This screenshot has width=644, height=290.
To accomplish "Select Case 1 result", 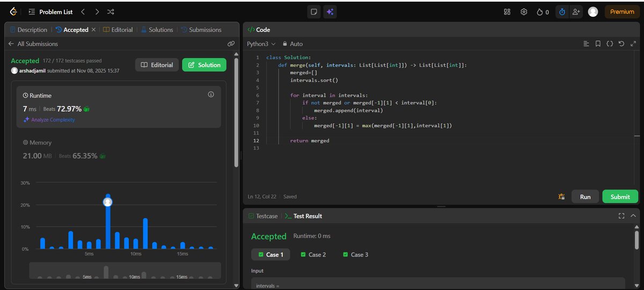I will coord(270,255).
